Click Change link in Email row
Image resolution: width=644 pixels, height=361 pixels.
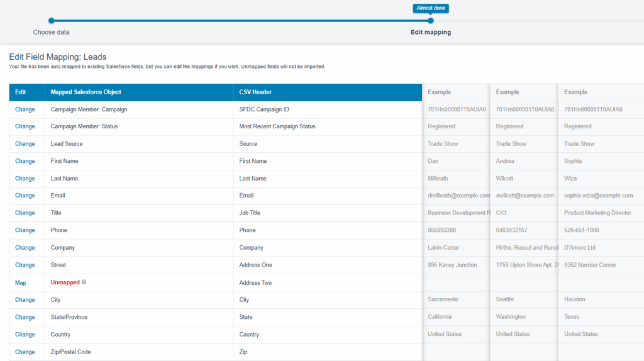(x=25, y=196)
